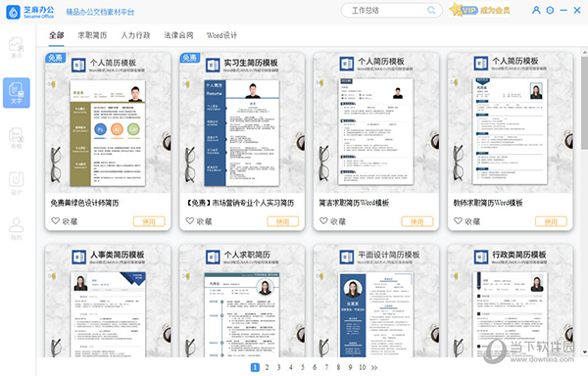The image size is (588, 376).
Task: Go to next pages with the » arrow
Action: coord(374,367)
